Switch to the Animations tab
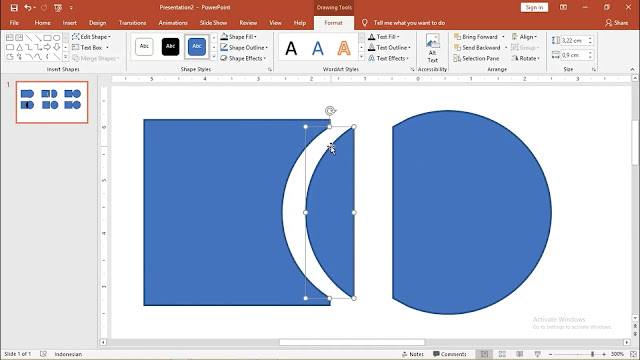Screen dimensions: 640x360 coord(173,23)
